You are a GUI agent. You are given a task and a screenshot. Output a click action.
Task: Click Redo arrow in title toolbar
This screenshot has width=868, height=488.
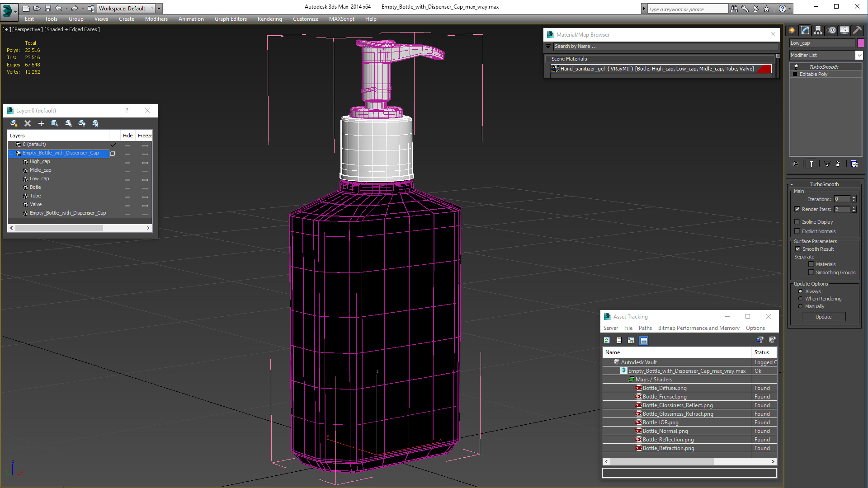pos(75,8)
